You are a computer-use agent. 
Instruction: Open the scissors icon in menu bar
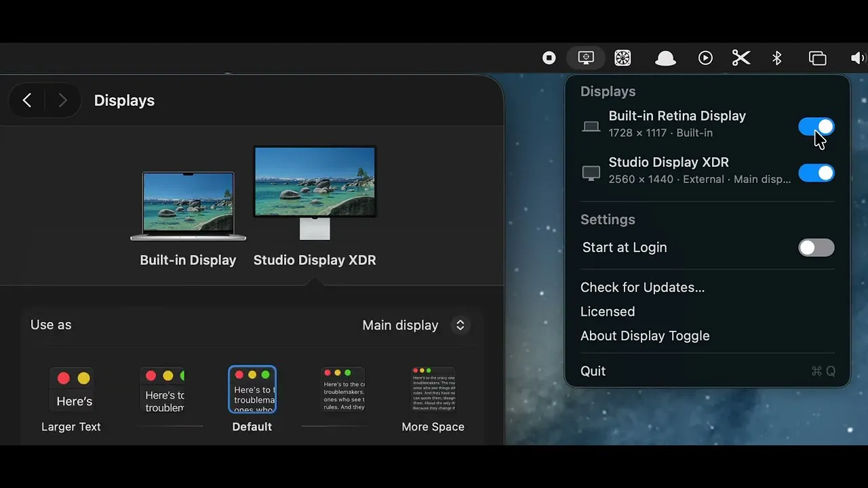pyautogui.click(x=741, y=58)
